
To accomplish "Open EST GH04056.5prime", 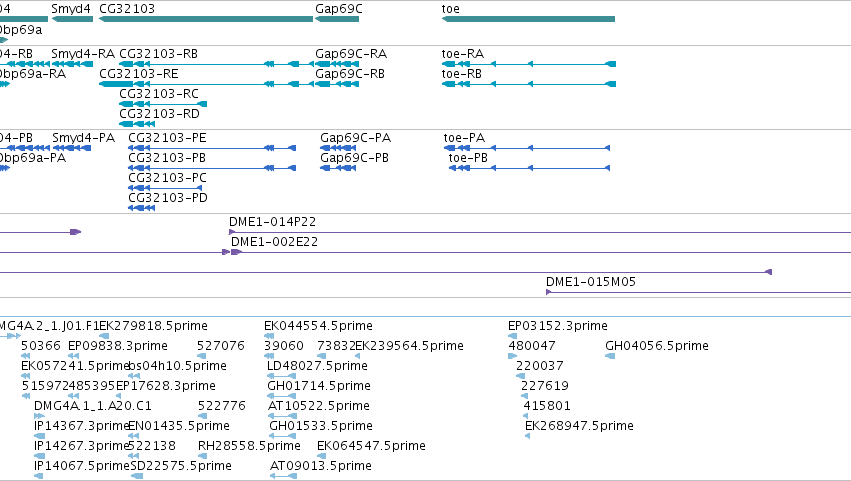I will pos(657,346).
